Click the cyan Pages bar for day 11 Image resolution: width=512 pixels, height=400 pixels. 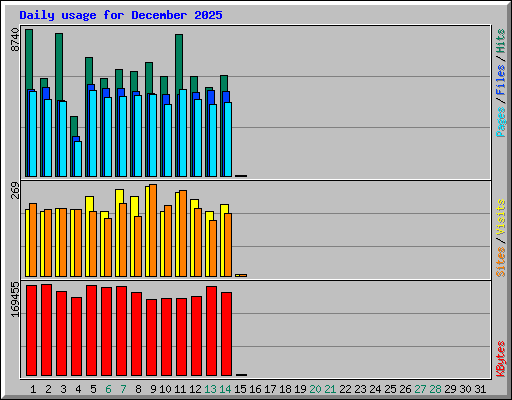point(183,133)
